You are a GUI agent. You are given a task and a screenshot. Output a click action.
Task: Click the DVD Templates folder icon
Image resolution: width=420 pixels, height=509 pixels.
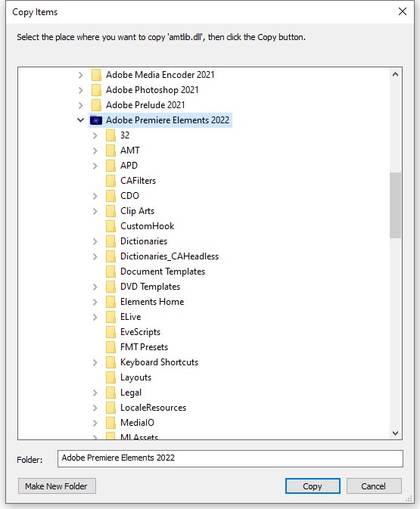(x=110, y=287)
